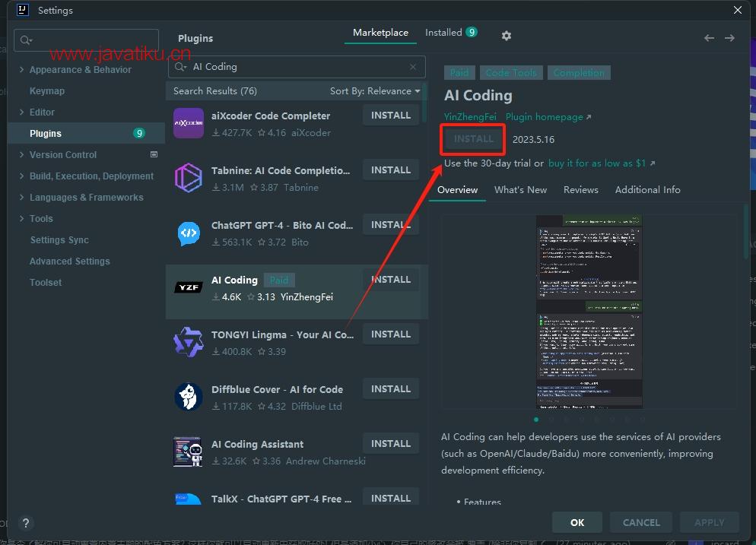
Task: Click the APPLY button
Action: tap(709, 523)
